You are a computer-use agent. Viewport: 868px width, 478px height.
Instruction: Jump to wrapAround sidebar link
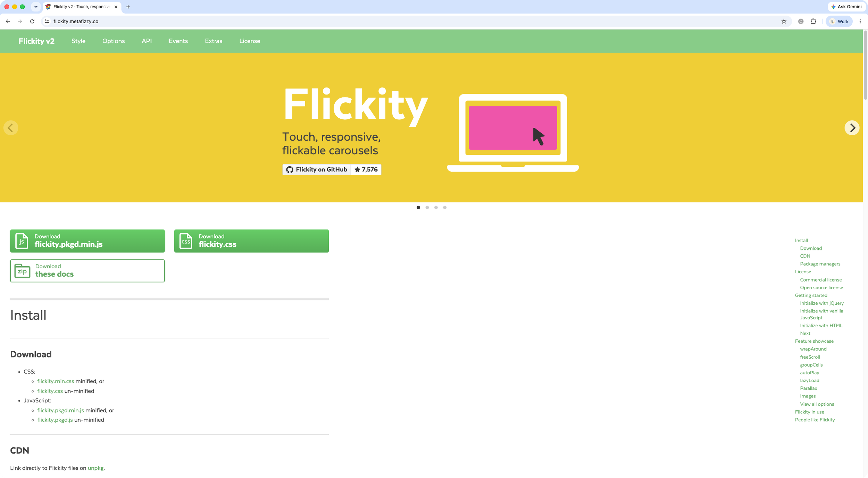coord(813,349)
